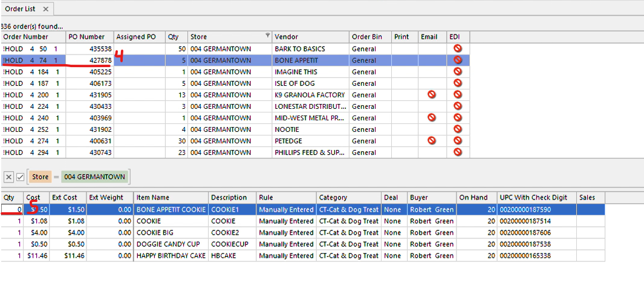Click EDI blocked icon for K9 GRANOLA FACTORY
644x283 pixels.
458,94
